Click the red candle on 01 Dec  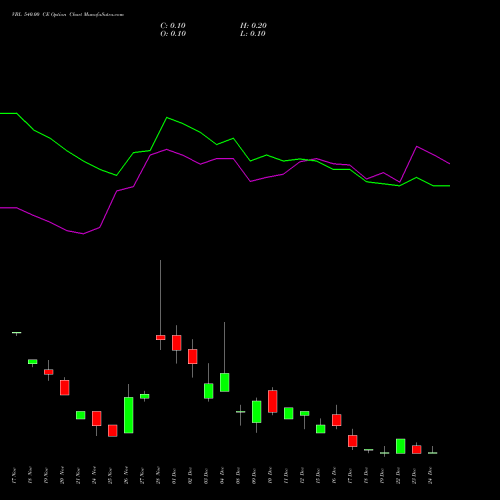(177, 343)
